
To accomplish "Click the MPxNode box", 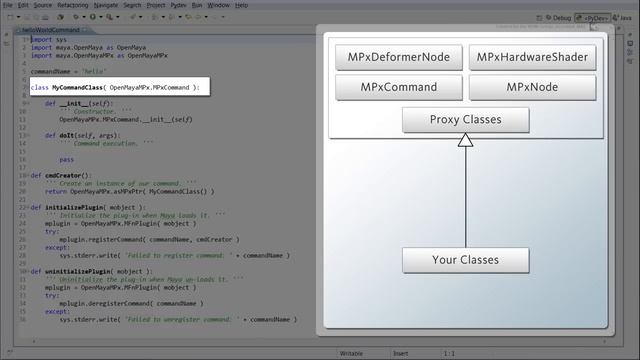I will tap(532, 87).
